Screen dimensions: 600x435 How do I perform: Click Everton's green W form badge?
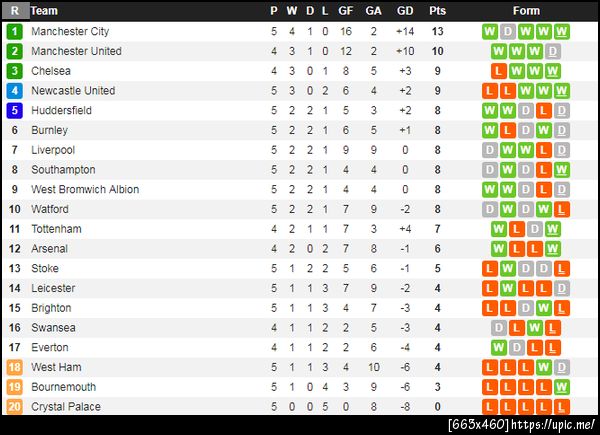point(498,347)
